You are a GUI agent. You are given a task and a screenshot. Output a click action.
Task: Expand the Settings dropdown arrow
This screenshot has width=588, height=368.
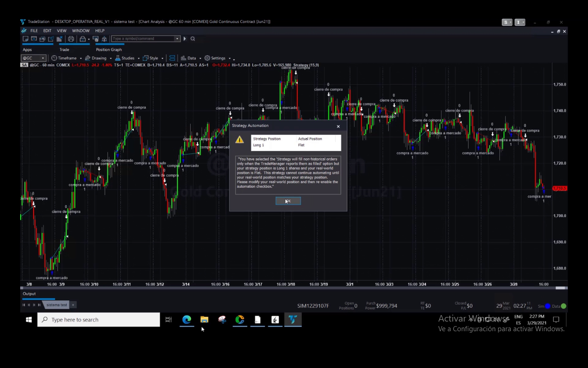click(230, 58)
